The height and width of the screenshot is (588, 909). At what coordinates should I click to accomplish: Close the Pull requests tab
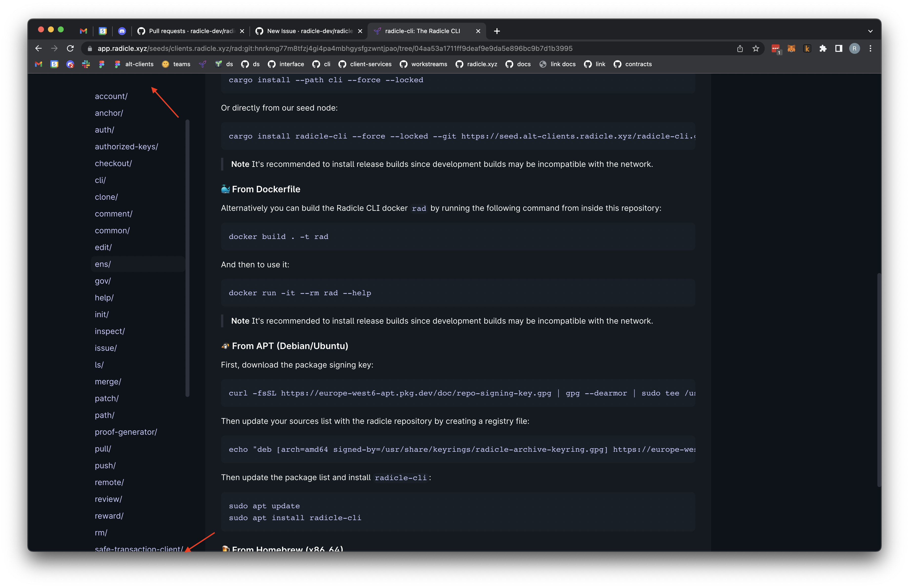pyautogui.click(x=242, y=31)
